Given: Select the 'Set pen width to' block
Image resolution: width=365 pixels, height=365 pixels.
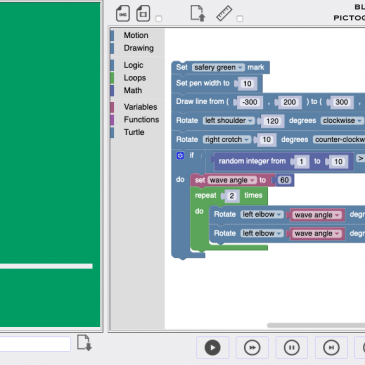Looking at the screenshot, I should (x=203, y=83).
